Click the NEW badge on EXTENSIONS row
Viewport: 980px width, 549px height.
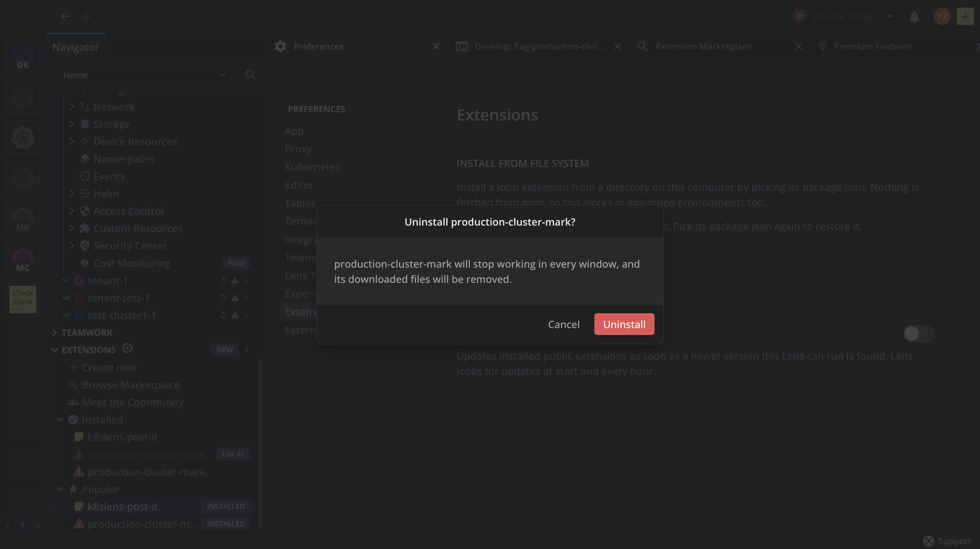(x=225, y=350)
